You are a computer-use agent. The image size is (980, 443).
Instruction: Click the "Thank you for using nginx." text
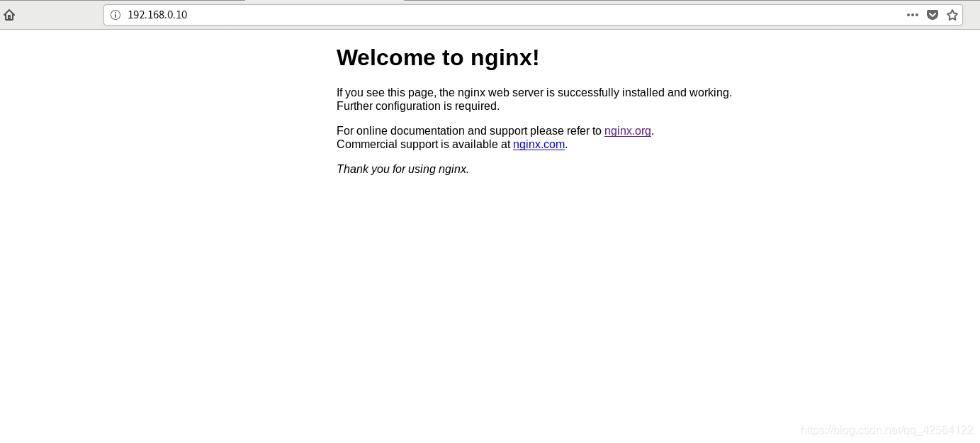click(402, 169)
